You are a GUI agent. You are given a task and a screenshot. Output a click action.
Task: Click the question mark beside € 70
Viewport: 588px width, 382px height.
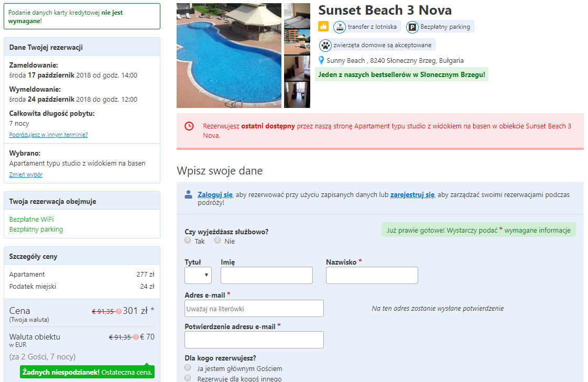(136, 337)
